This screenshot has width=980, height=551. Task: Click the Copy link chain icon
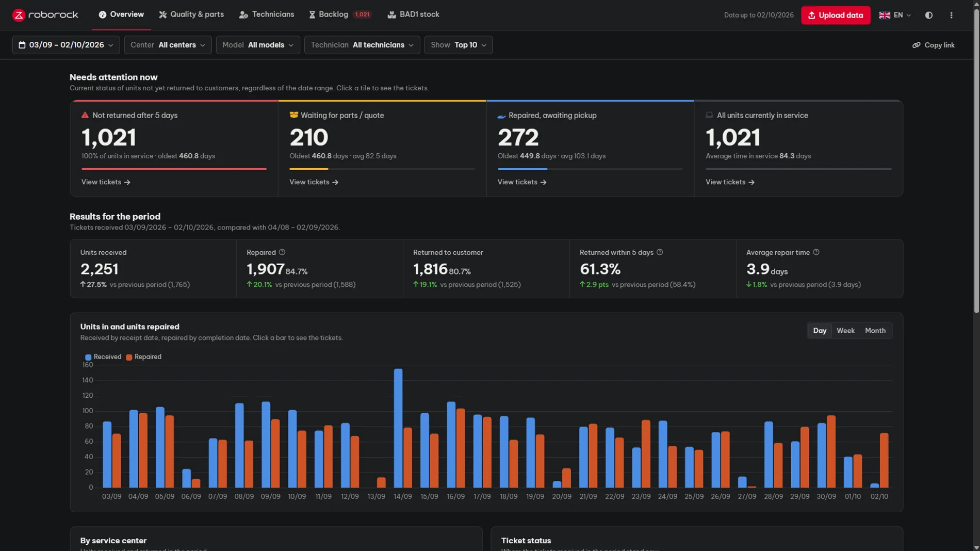tap(916, 45)
